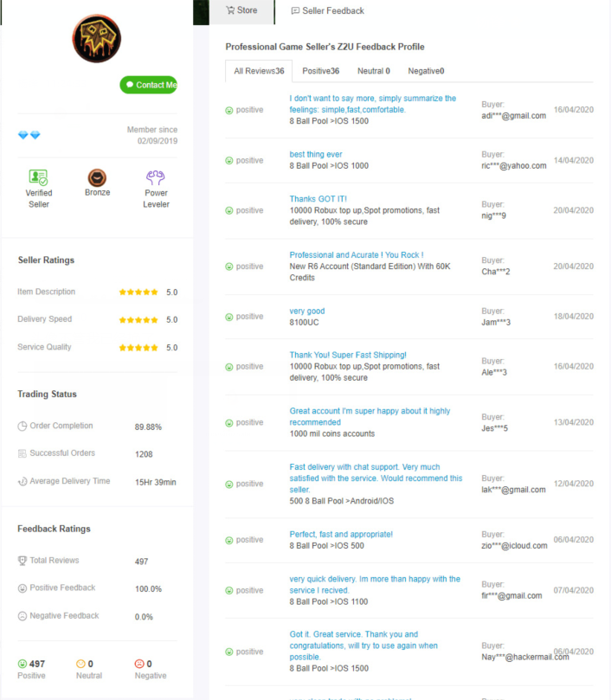Select the All Reviews filter tab
The height and width of the screenshot is (700, 611).
pos(258,71)
